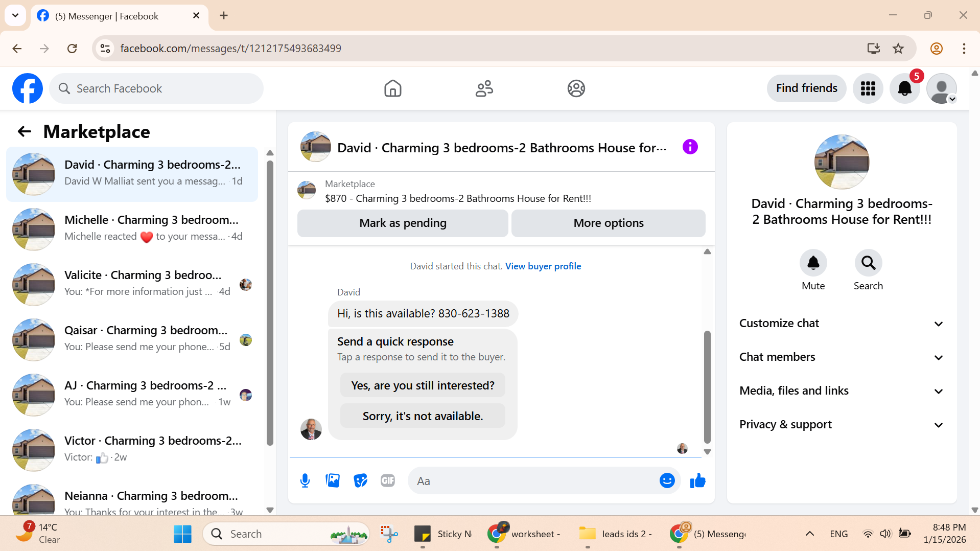
Task: Click the listing title in Marketplace banner
Action: [x=458, y=199]
